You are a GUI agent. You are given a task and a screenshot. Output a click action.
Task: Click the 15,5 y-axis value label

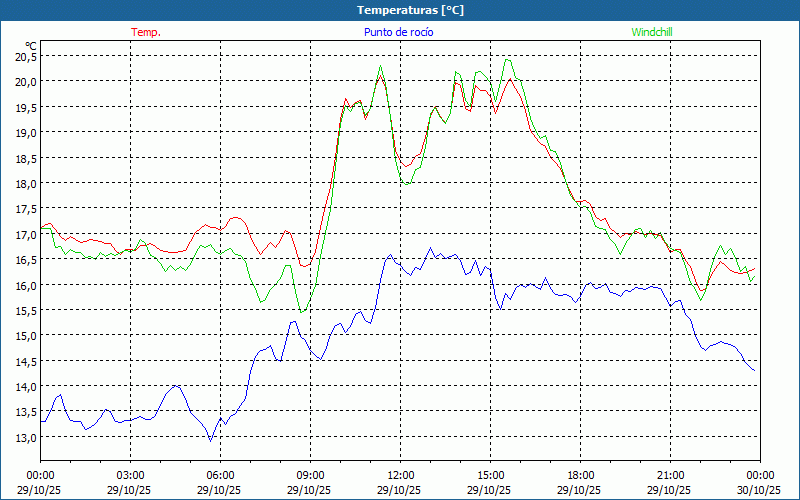(x=25, y=311)
